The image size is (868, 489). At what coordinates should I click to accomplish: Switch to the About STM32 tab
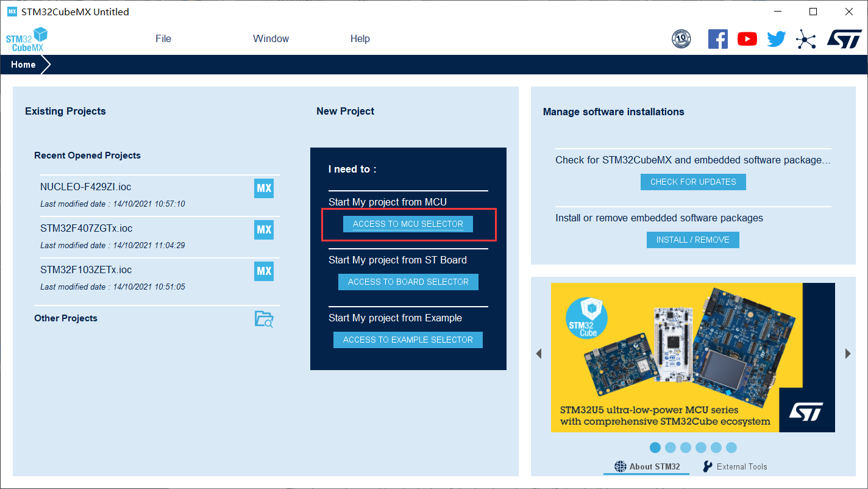[647, 466]
